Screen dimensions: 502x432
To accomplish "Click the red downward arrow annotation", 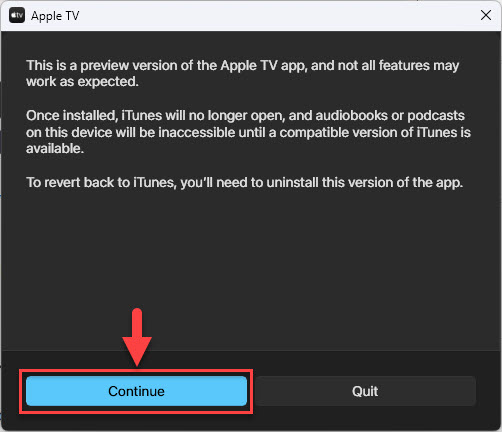I will 137,337.
